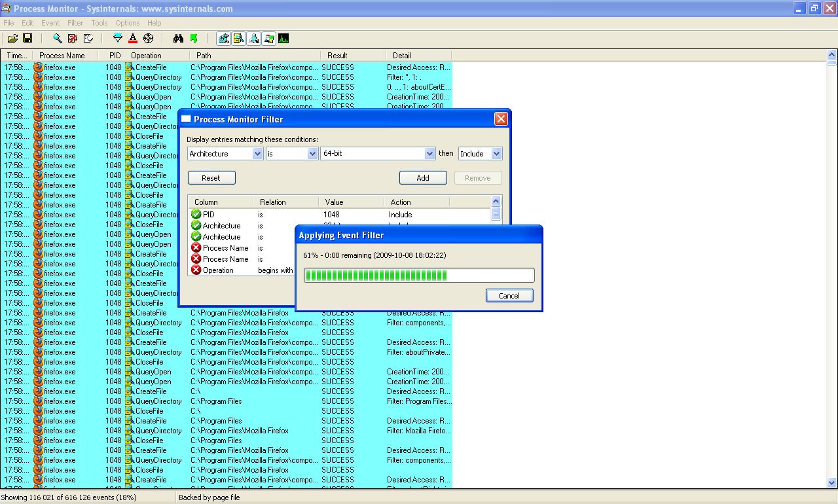
Task: Click the Column header in filter list
Action: pos(221,202)
